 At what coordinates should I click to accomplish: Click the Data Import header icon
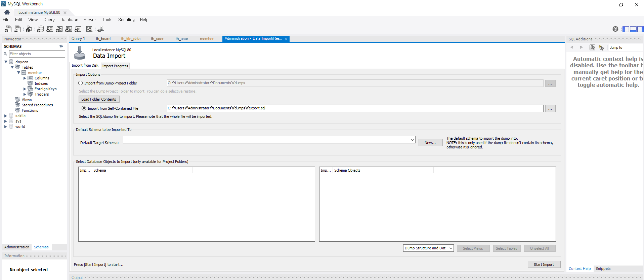click(80, 53)
